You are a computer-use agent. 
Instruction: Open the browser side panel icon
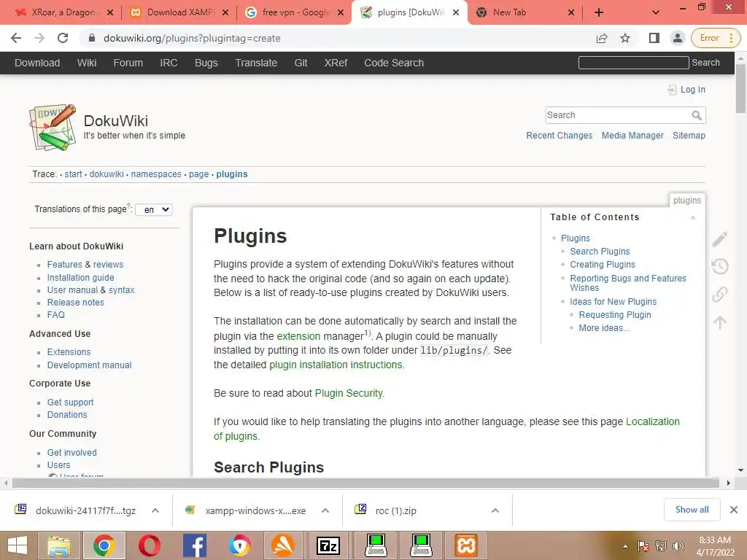(x=654, y=38)
